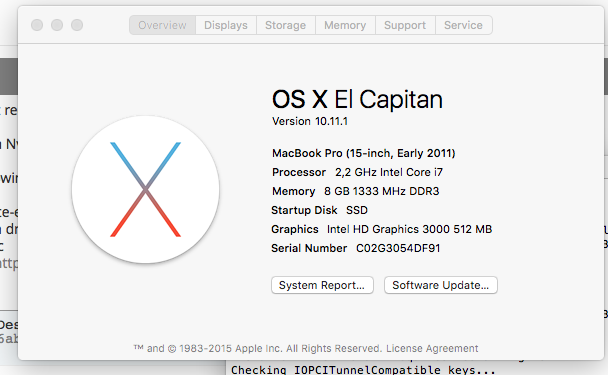Viewport: 608px width, 375px height.
Task: Click the serial number C02G3054DF91
Action: (x=398, y=248)
